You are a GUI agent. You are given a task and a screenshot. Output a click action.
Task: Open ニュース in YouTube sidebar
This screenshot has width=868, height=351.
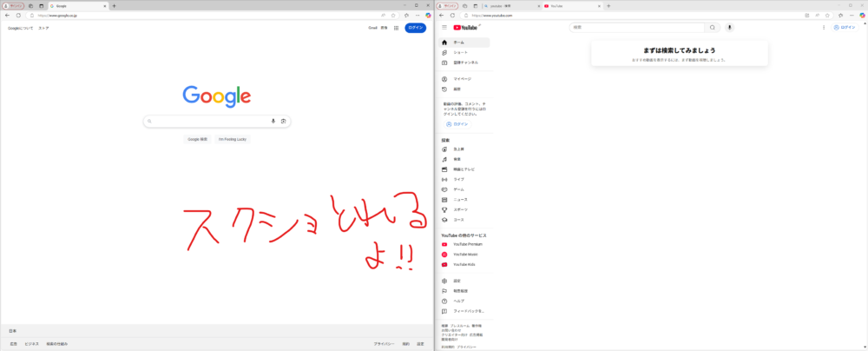(464, 200)
